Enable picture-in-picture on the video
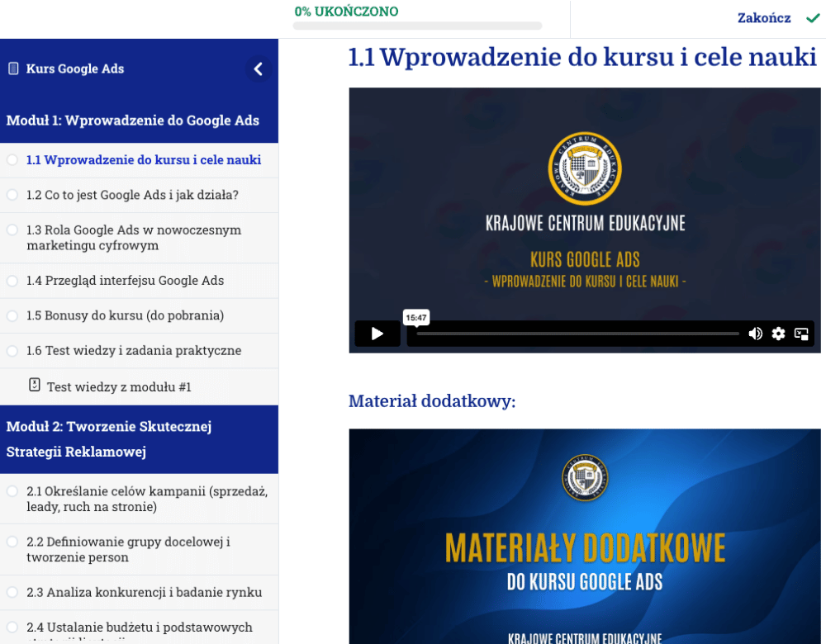Screen dimensions: 826x644 pos(801,334)
